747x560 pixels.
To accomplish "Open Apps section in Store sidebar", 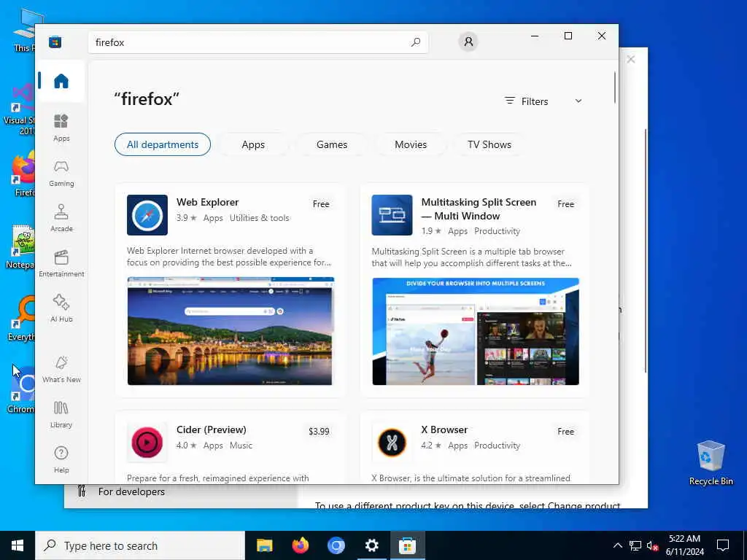I will pyautogui.click(x=61, y=128).
